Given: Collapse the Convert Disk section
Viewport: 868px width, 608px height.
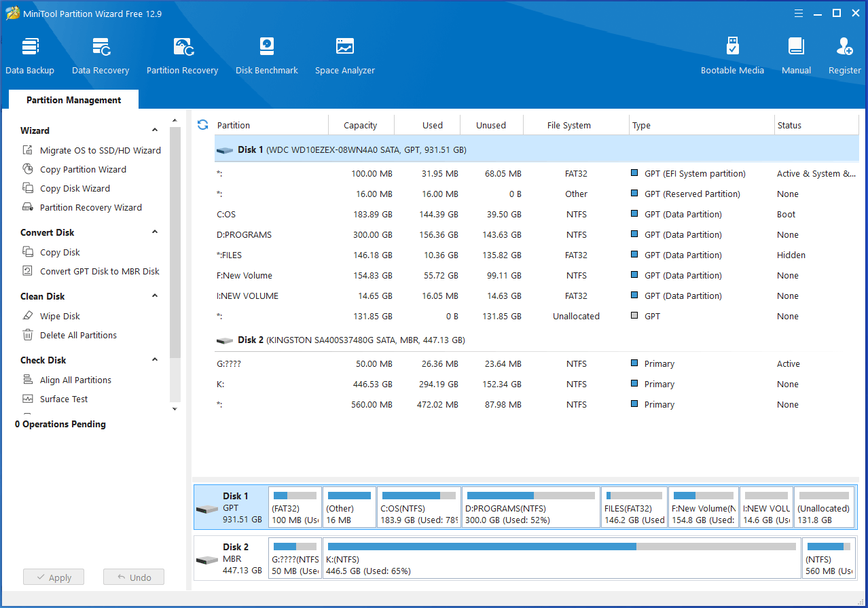Looking at the screenshot, I should pos(155,232).
